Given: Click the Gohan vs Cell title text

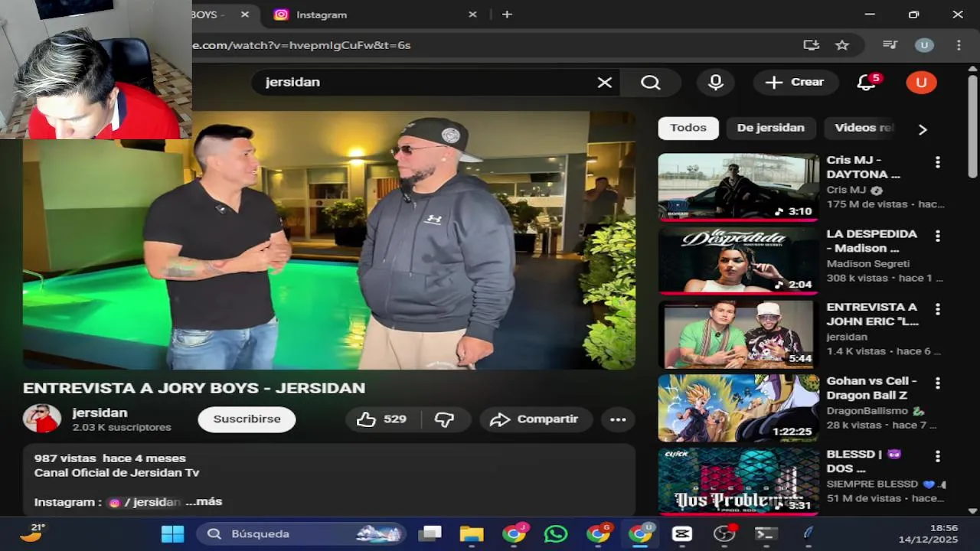Looking at the screenshot, I should point(871,388).
